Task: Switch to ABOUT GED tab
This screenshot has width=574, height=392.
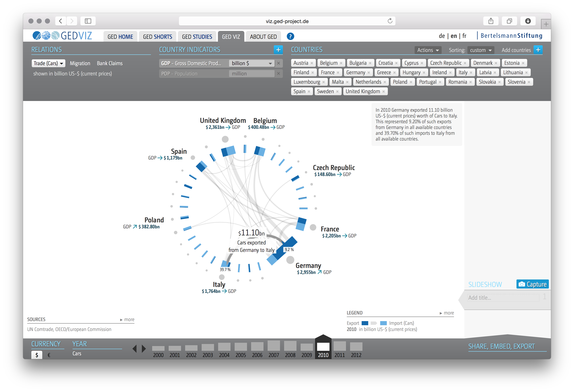Action: point(263,37)
